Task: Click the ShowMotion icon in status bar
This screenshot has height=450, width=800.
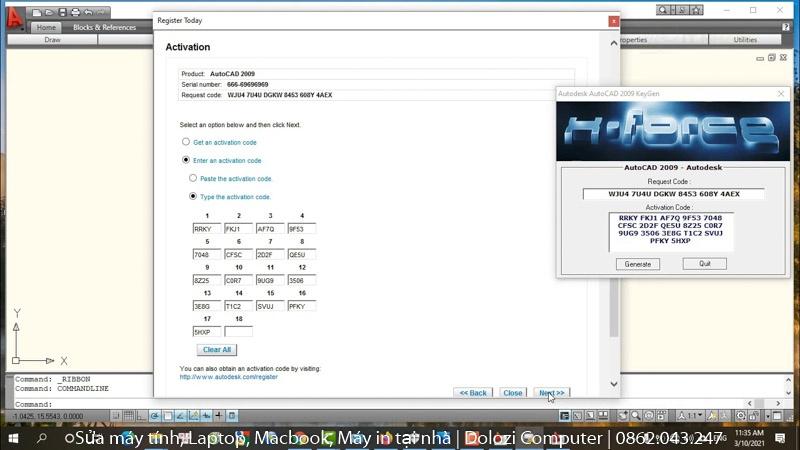Action: tap(661, 416)
